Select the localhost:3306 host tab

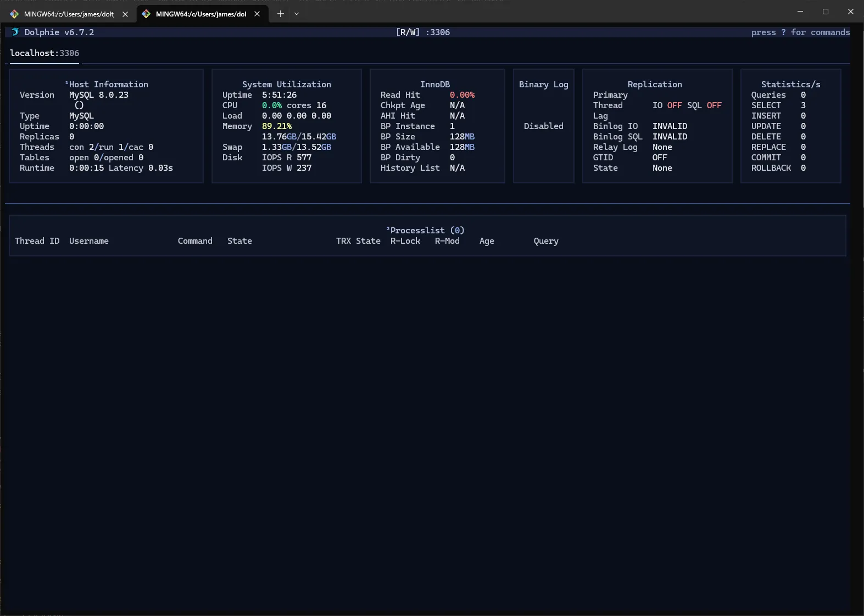coord(44,53)
